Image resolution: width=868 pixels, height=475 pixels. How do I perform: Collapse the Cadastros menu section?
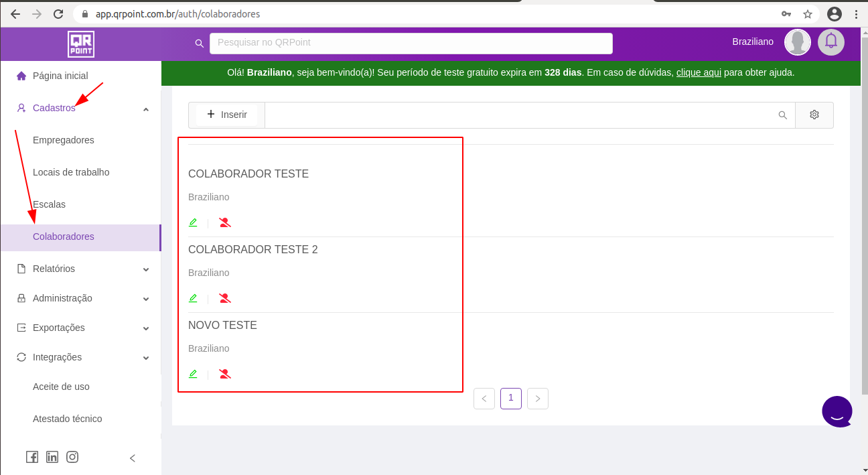pos(146,109)
